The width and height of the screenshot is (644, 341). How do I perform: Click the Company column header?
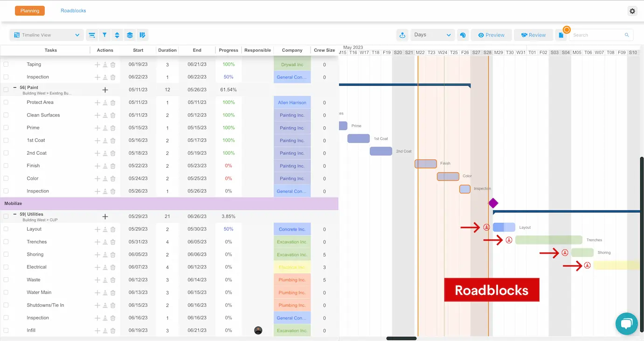tap(292, 50)
